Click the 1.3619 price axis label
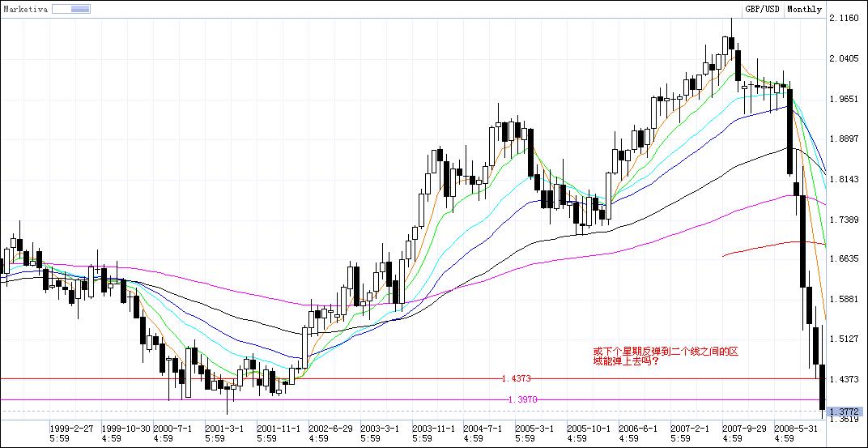Screen dimensions: 868x448 coord(844,420)
